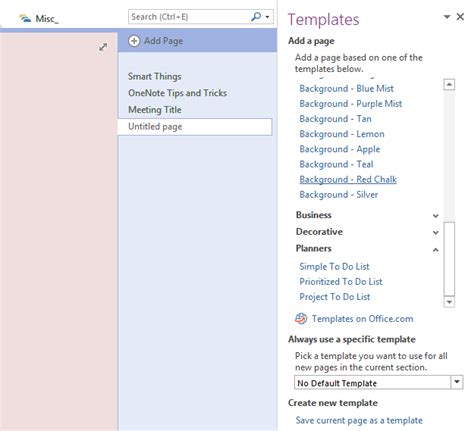This screenshot has height=431, width=474.
Task: Click the search magnifier icon
Action: coord(256,16)
